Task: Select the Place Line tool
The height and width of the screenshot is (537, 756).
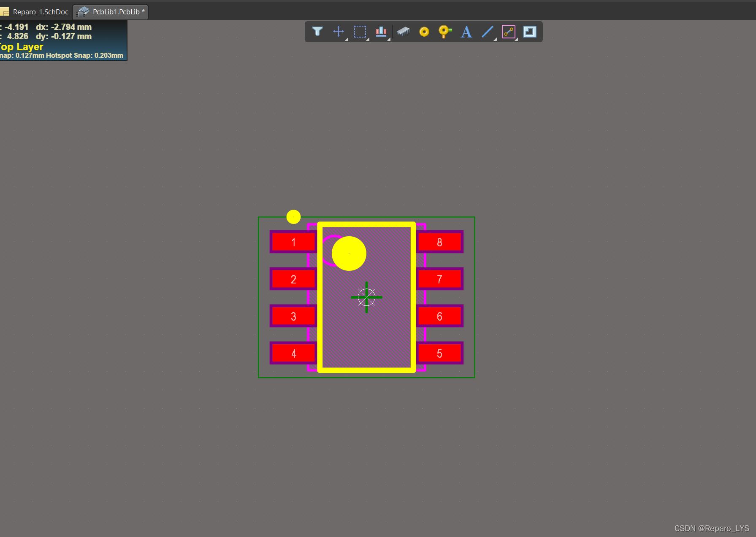Action: (488, 32)
